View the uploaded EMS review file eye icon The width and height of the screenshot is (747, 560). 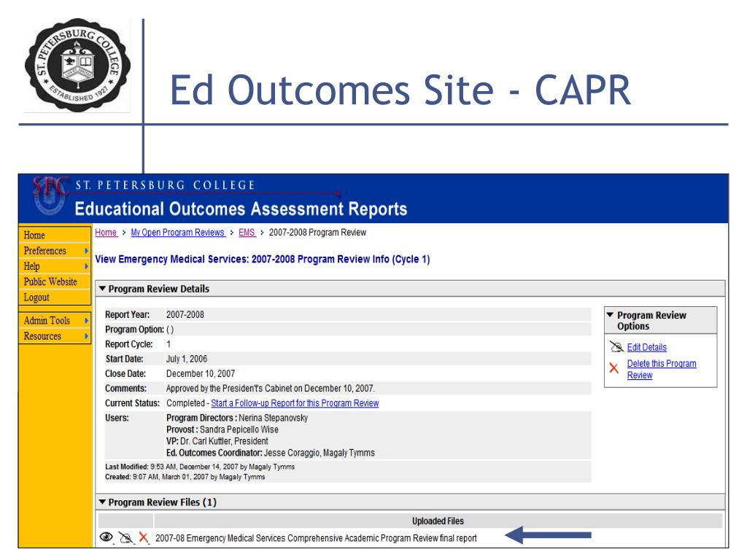click(107, 537)
